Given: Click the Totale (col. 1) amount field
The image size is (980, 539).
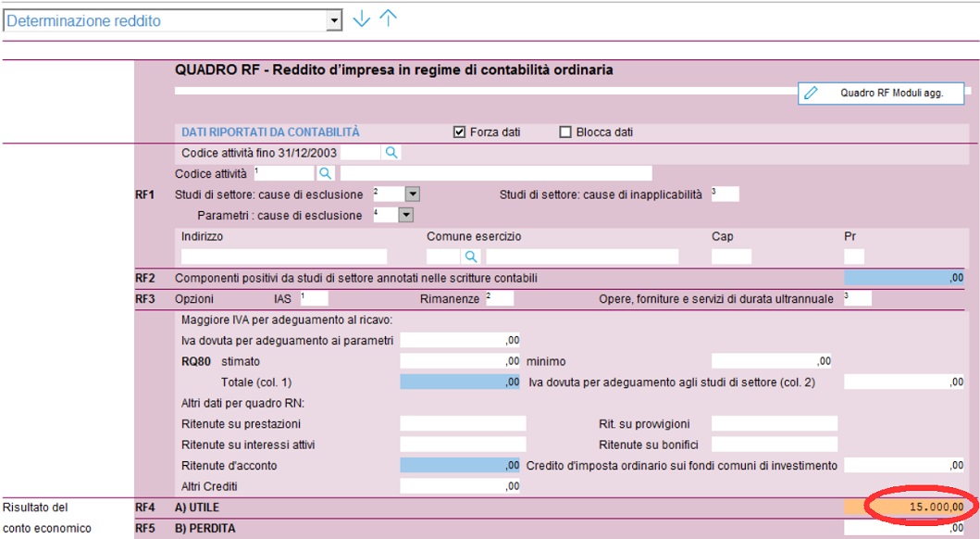Looking at the screenshot, I should [x=460, y=382].
